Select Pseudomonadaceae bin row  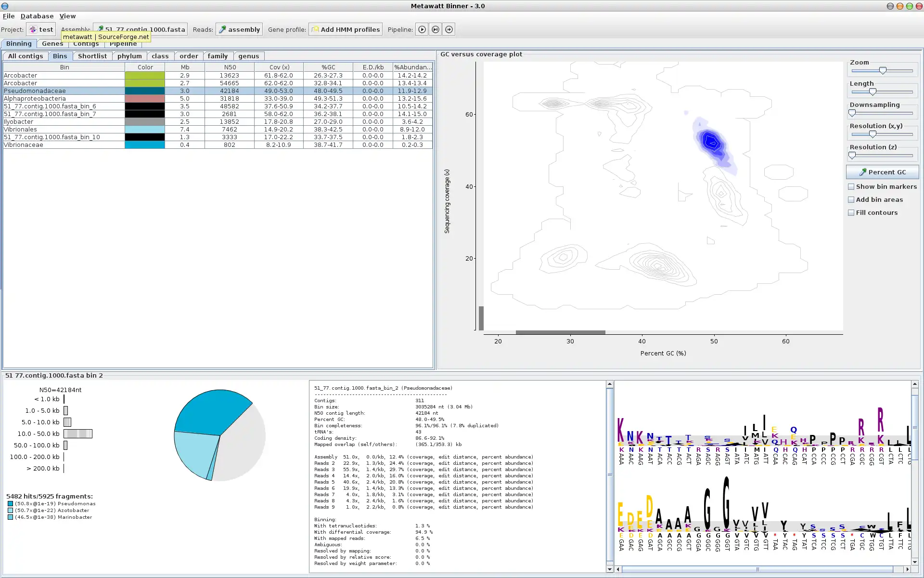point(34,91)
